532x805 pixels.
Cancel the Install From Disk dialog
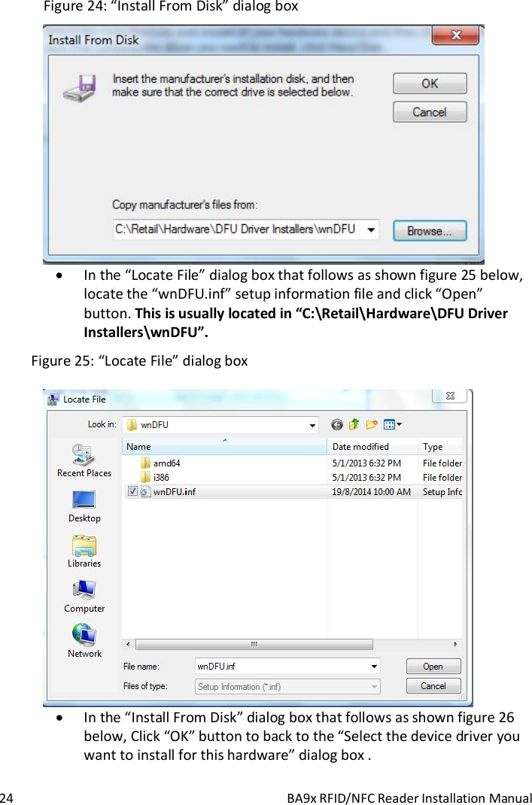click(x=430, y=112)
